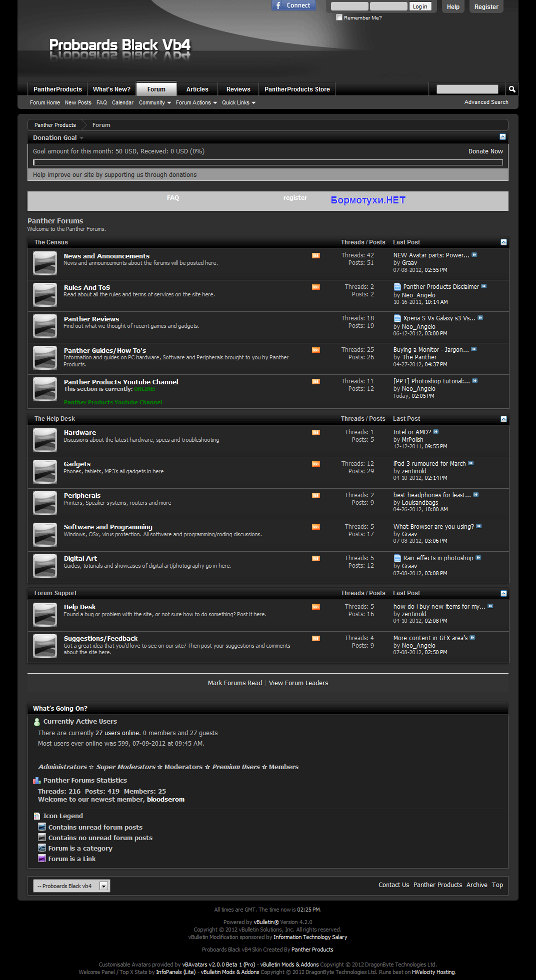Collapse The Help Desk category
The width and height of the screenshot is (536, 980).
[503, 419]
